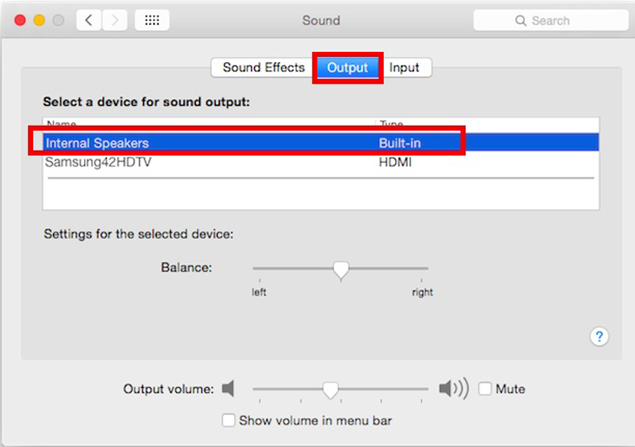Choose Samsung42HDTV as the output device

pos(321,162)
